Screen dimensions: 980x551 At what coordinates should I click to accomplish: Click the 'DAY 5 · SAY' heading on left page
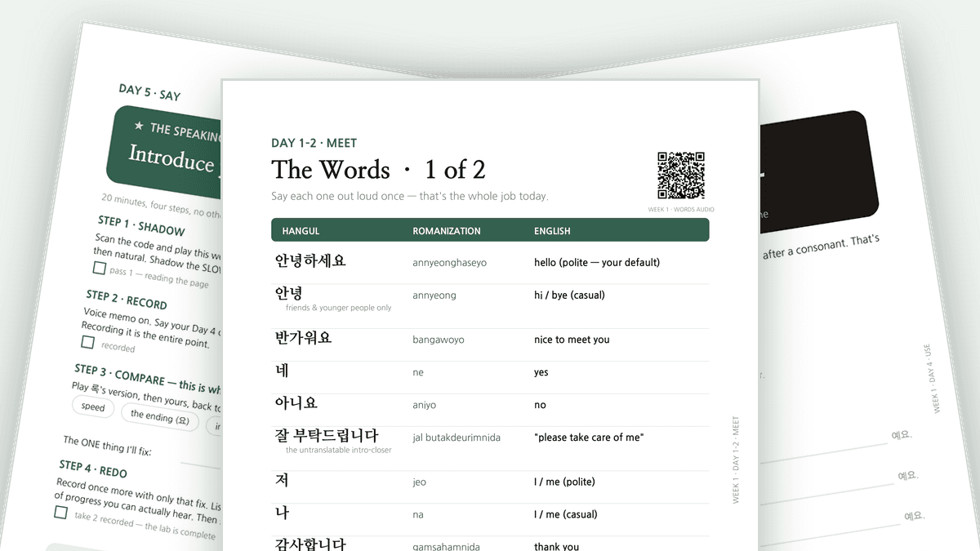(x=149, y=92)
